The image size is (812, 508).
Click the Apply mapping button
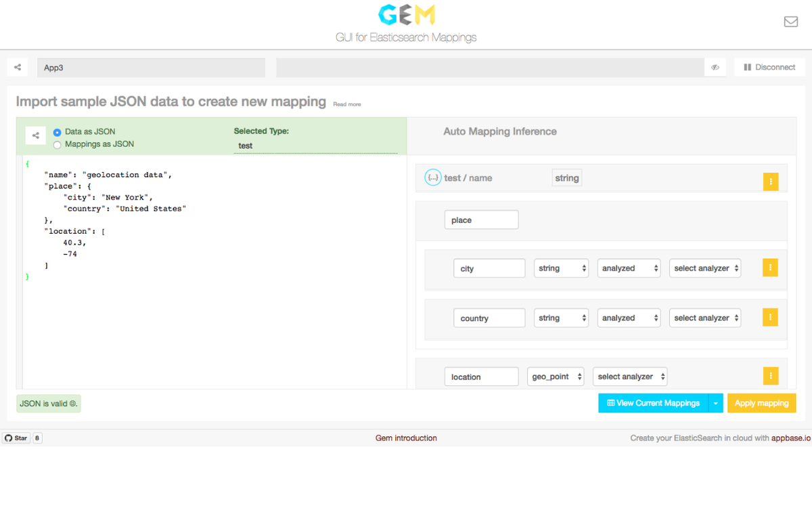point(762,403)
